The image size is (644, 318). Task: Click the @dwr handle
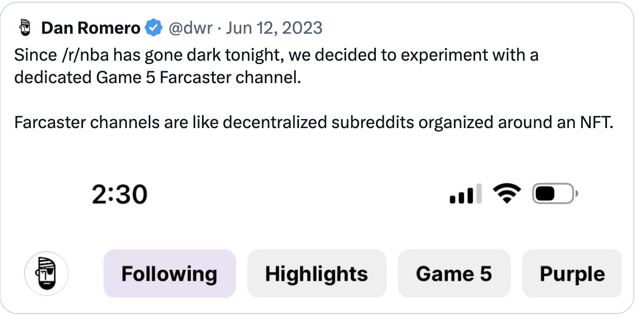pyautogui.click(x=190, y=28)
